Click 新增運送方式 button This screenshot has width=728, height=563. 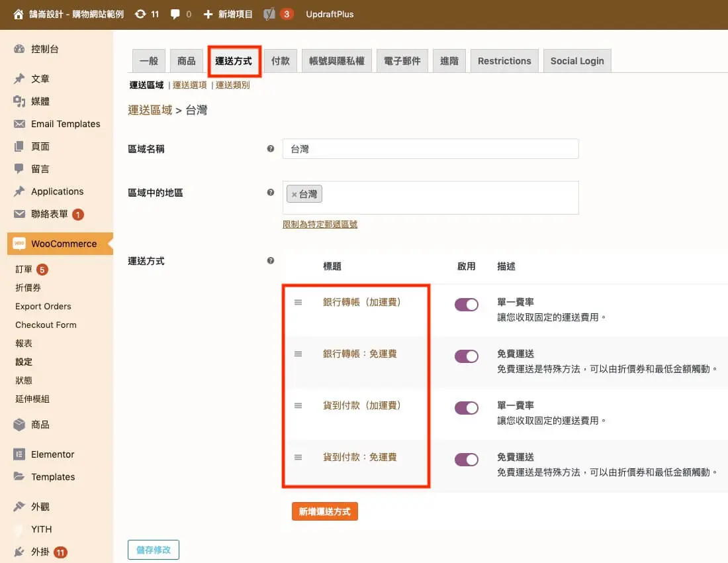[324, 511]
